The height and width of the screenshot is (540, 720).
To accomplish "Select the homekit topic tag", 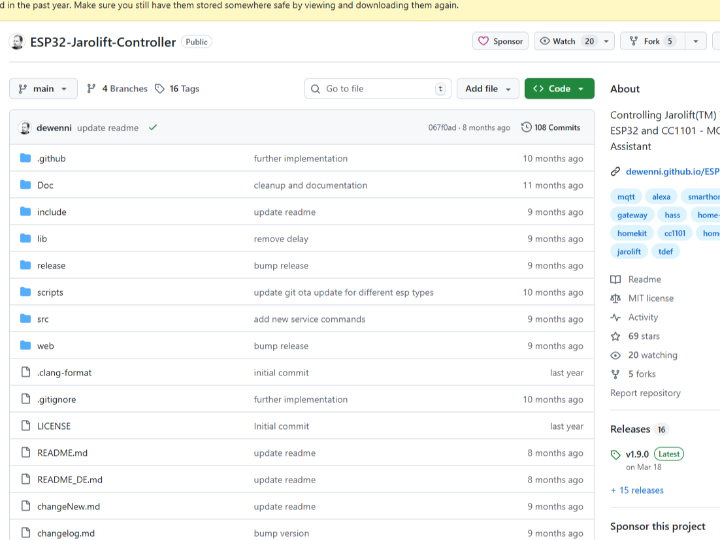I will click(x=632, y=233).
